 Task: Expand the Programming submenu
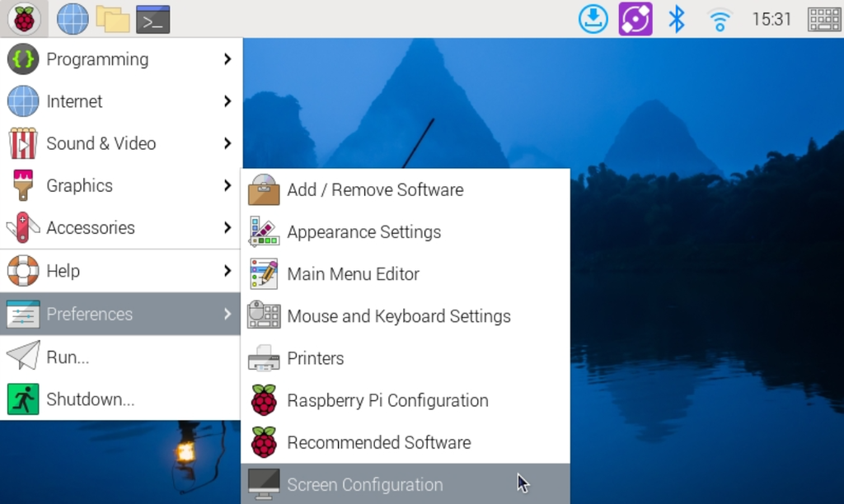point(99,59)
